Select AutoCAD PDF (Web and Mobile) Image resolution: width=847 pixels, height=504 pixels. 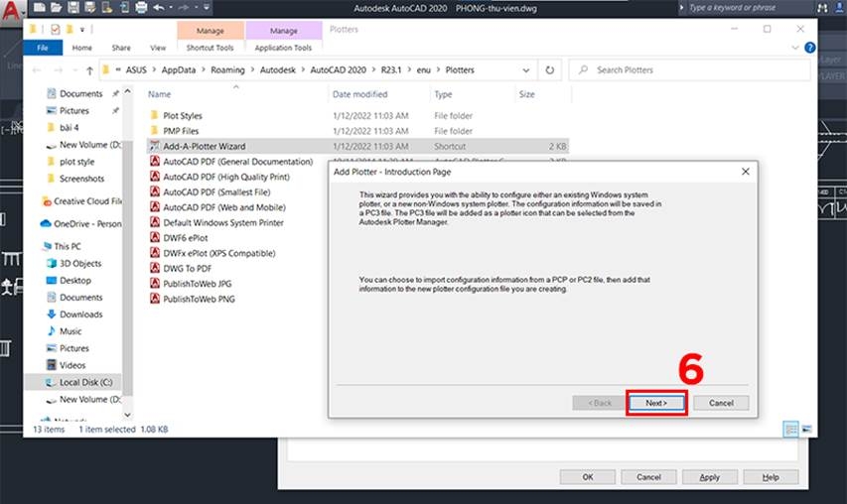point(224,207)
